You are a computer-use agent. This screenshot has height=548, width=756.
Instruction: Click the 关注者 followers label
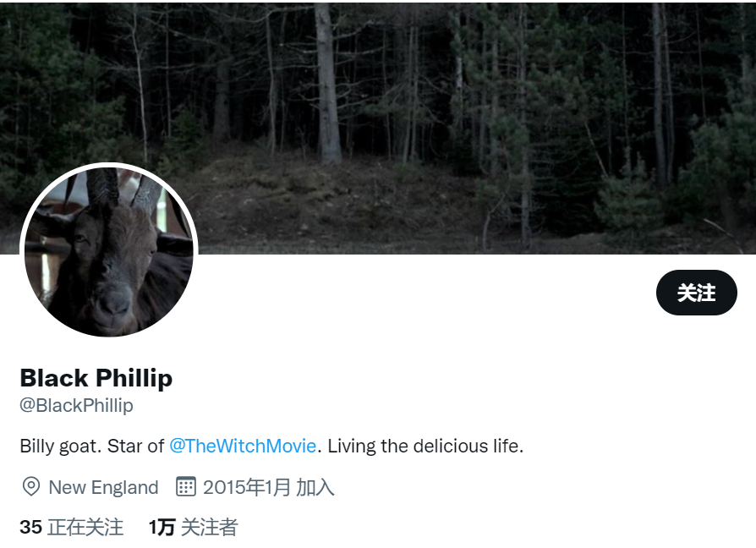pos(209,527)
